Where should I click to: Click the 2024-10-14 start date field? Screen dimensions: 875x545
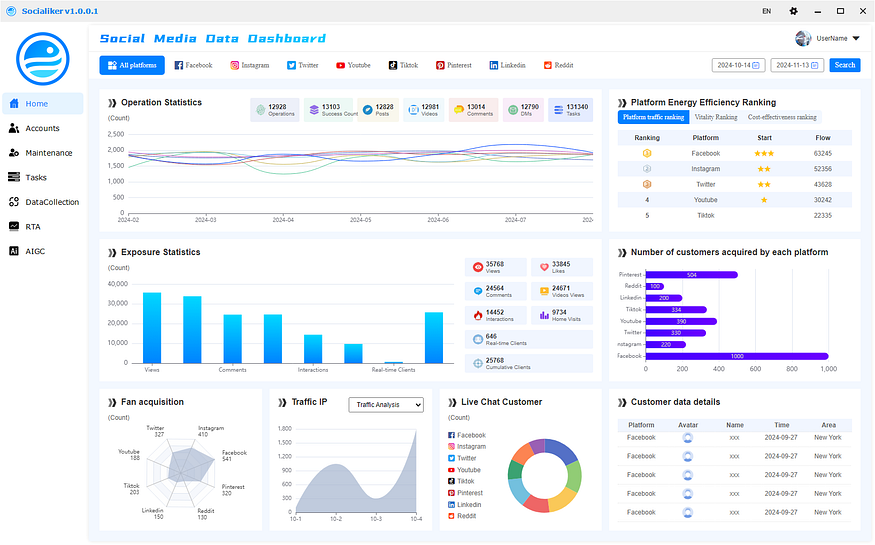(x=738, y=65)
